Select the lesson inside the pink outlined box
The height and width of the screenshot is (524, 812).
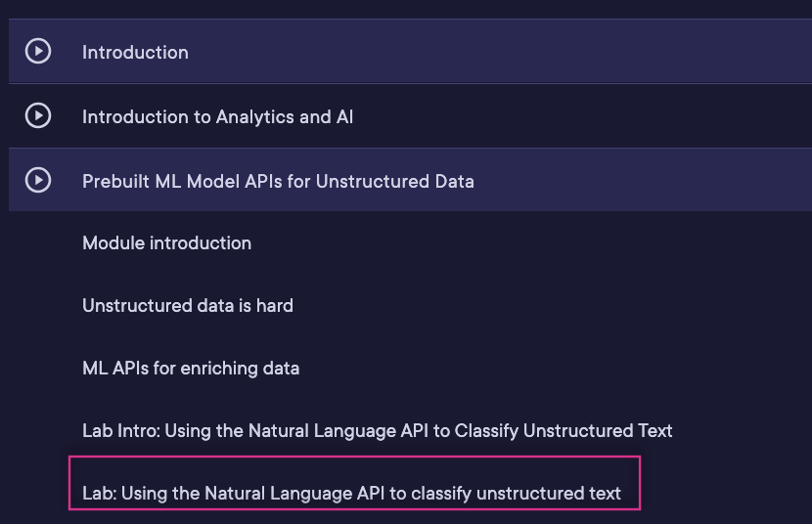tap(352, 494)
